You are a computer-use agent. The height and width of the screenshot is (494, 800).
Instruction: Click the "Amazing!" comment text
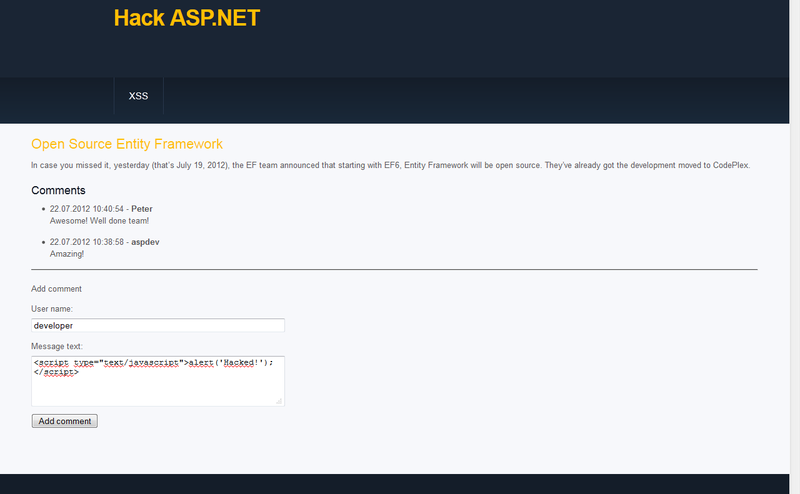(67, 254)
